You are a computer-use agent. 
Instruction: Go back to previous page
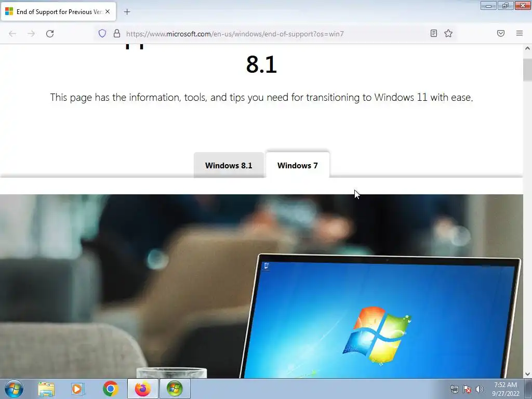[12, 34]
